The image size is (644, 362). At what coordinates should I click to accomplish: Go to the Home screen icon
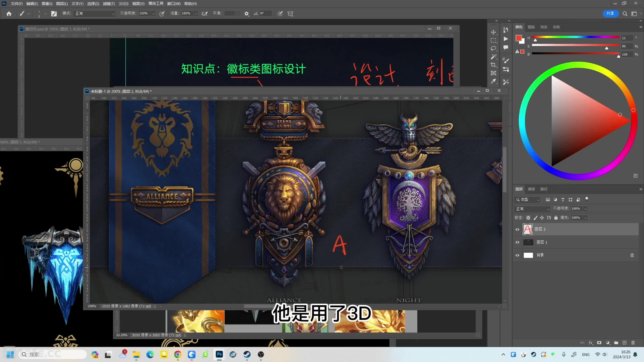(x=9, y=14)
